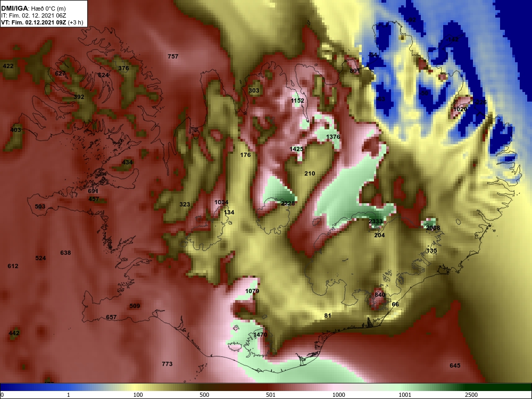This screenshot has height=399, width=532.
Task: Click the 501 label on the color legend
Action: 271,395
